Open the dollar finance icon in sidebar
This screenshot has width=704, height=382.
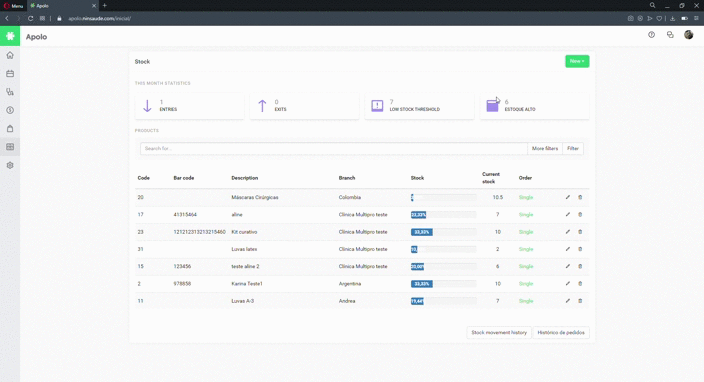10,110
